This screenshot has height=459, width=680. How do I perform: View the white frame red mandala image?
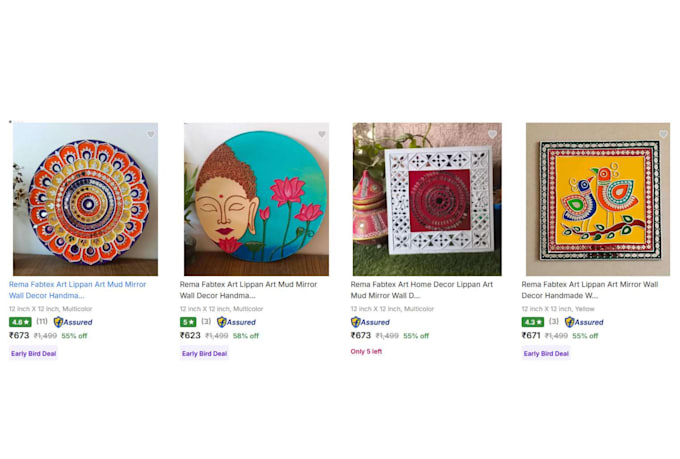[x=427, y=199]
